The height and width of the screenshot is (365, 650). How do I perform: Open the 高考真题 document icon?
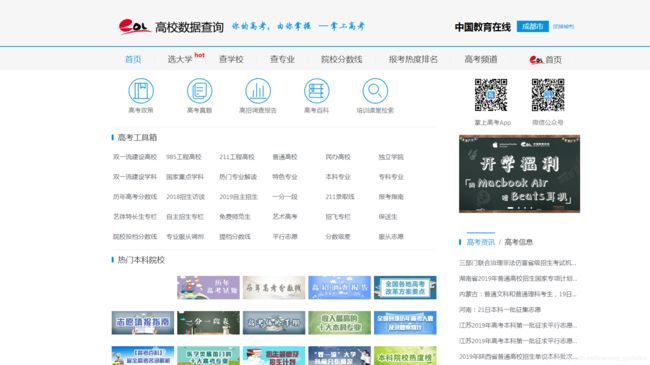point(199,90)
